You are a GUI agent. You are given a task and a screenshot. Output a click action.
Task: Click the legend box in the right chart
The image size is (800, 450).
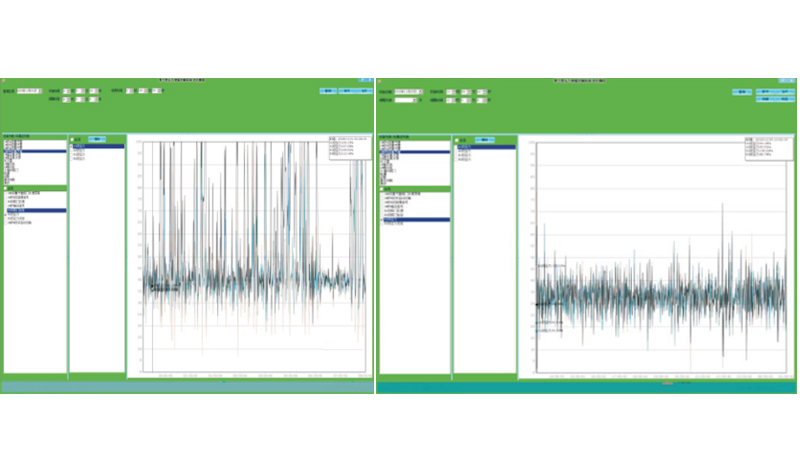[x=768, y=147]
